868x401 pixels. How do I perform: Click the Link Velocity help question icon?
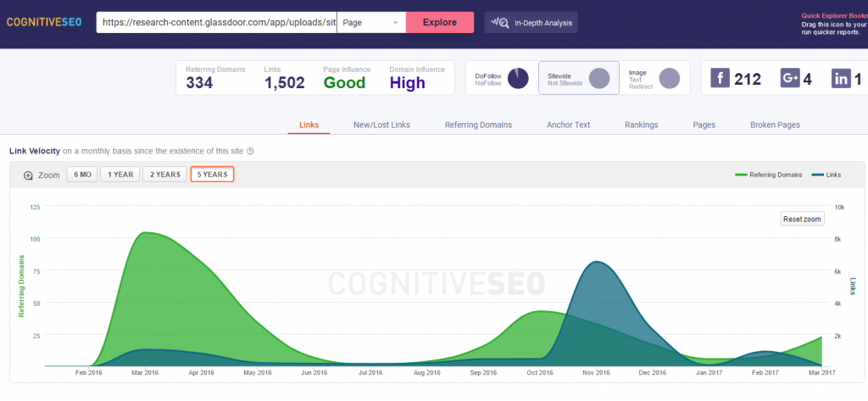pyautogui.click(x=250, y=152)
